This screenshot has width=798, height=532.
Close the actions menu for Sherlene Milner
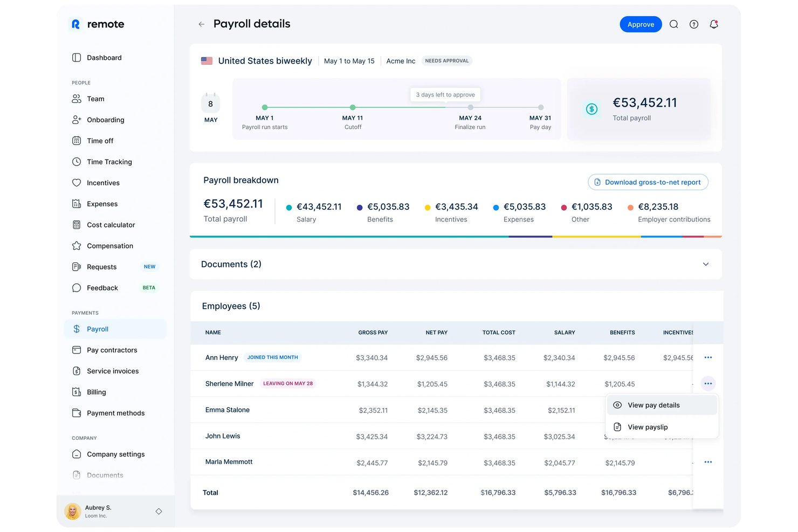708,383
